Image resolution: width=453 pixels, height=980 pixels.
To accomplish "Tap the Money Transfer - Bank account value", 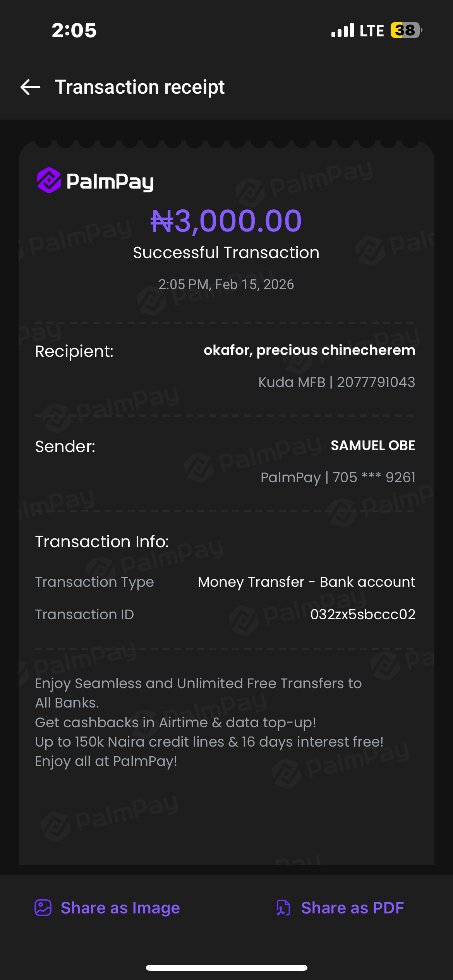I will coord(306,582).
